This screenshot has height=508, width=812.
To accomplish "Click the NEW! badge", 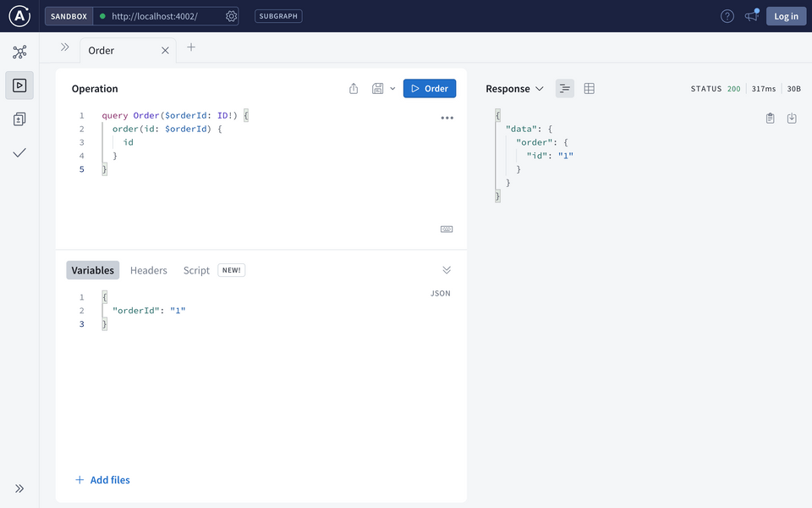I will (x=232, y=270).
